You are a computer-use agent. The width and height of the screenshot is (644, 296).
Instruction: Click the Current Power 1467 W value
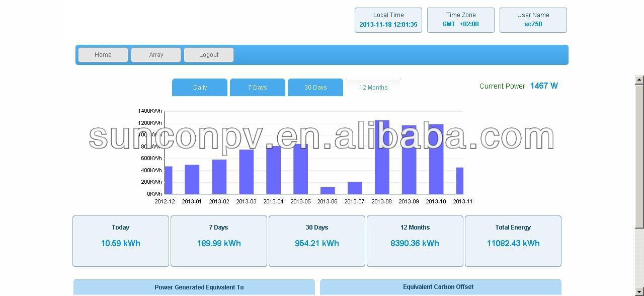(x=544, y=86)
